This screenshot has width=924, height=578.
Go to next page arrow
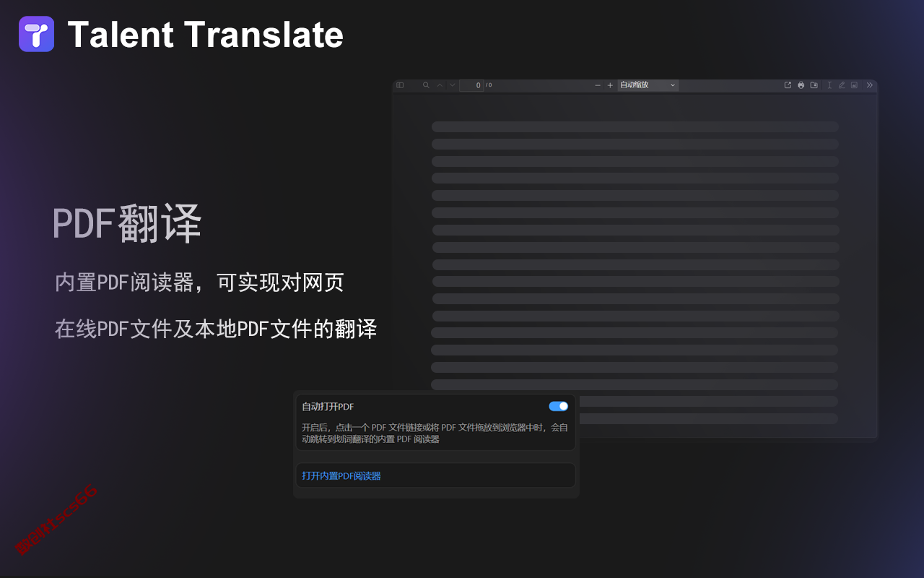tap(453, 85)
